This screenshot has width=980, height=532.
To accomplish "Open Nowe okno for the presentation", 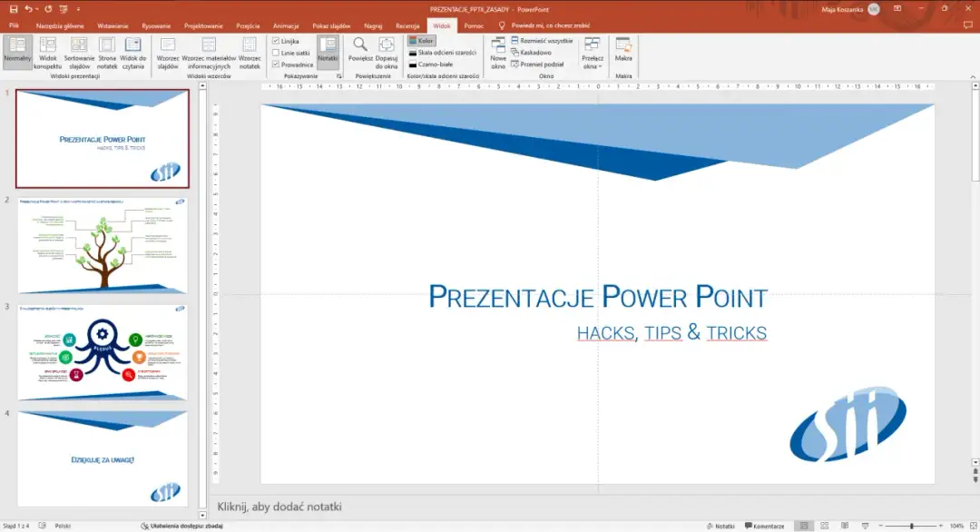I will click(497, 53).
